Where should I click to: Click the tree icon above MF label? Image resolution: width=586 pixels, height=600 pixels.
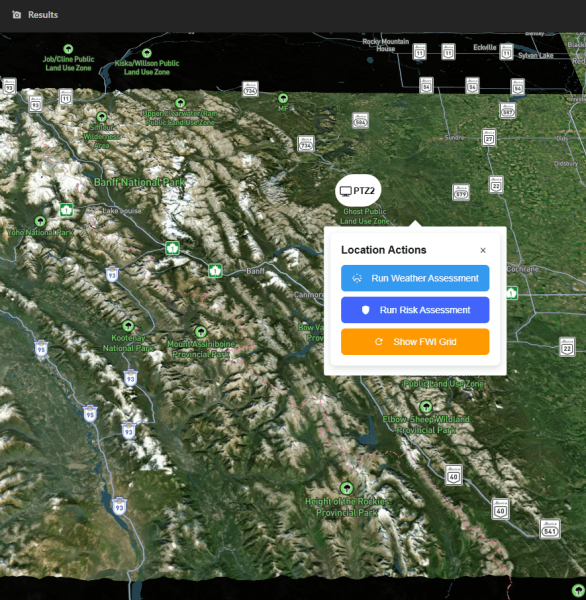283,98
